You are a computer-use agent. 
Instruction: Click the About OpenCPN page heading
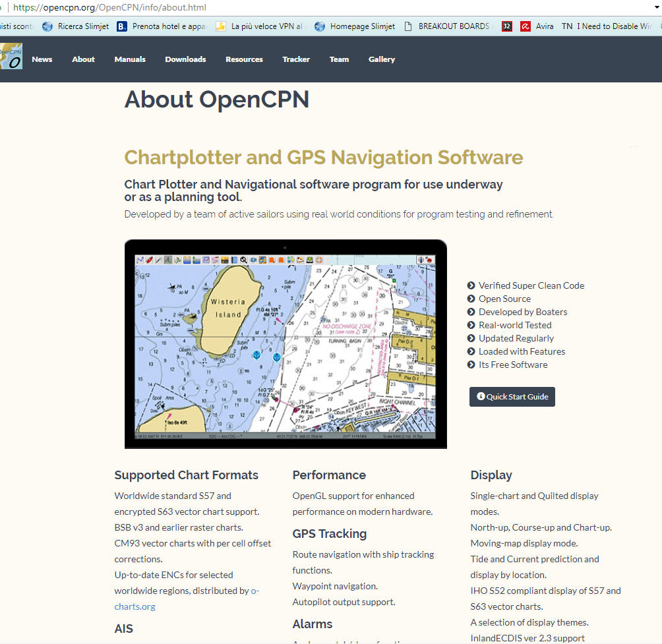pos(216,100)
